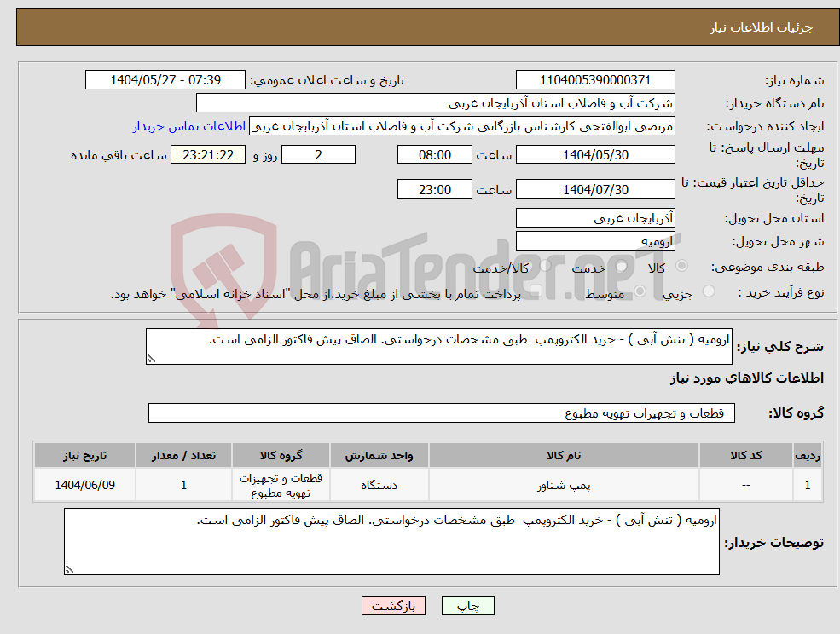Click the need date cell 1404/06/09
Viewport: 840px width, 634px height.
(x=84, y=485)
